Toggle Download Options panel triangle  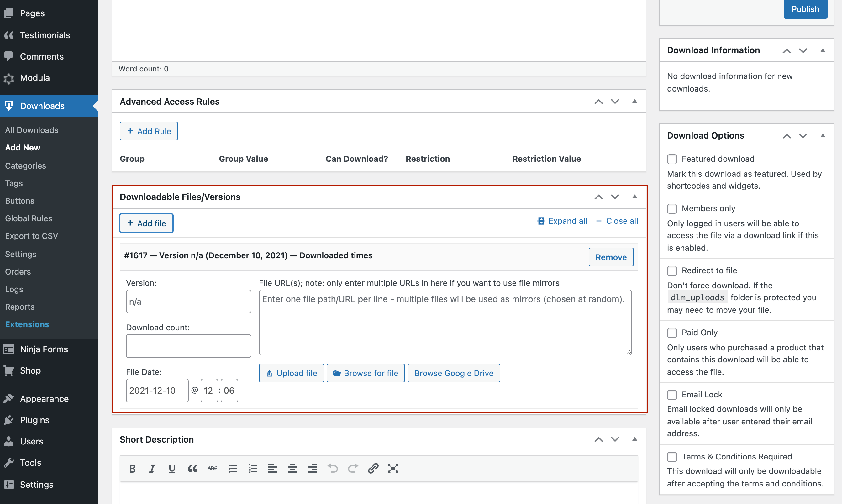point(822,135)
